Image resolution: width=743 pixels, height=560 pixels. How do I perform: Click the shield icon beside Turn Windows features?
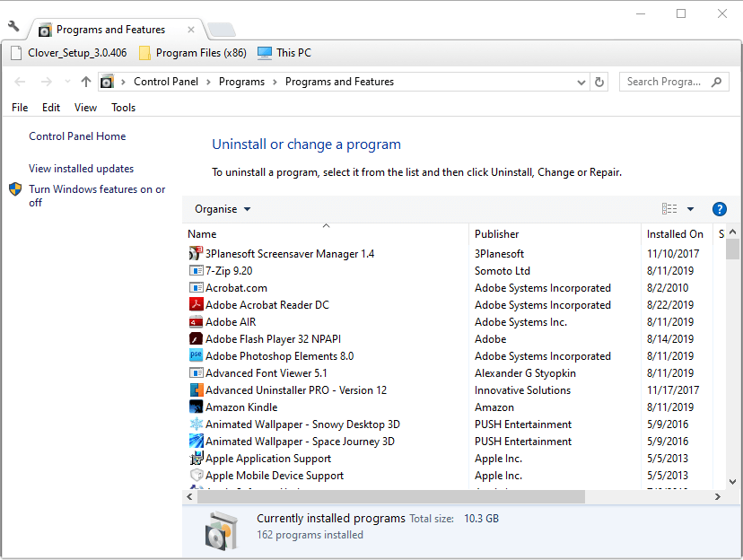coord(14,189)
